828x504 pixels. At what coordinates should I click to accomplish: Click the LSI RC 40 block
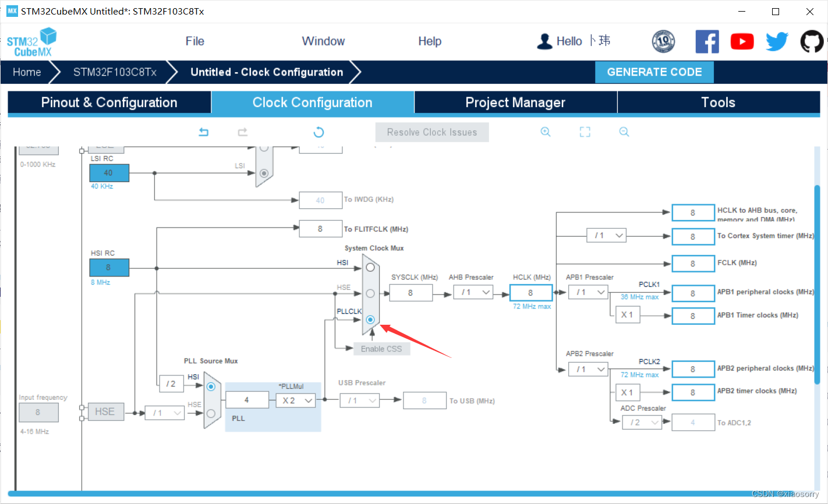point(109,173)
